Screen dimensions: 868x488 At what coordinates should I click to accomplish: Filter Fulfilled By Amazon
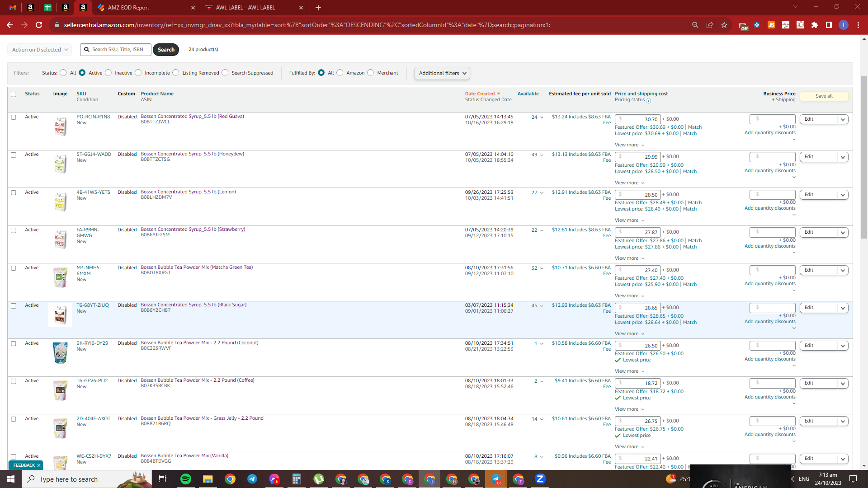[x=340, y=73]
